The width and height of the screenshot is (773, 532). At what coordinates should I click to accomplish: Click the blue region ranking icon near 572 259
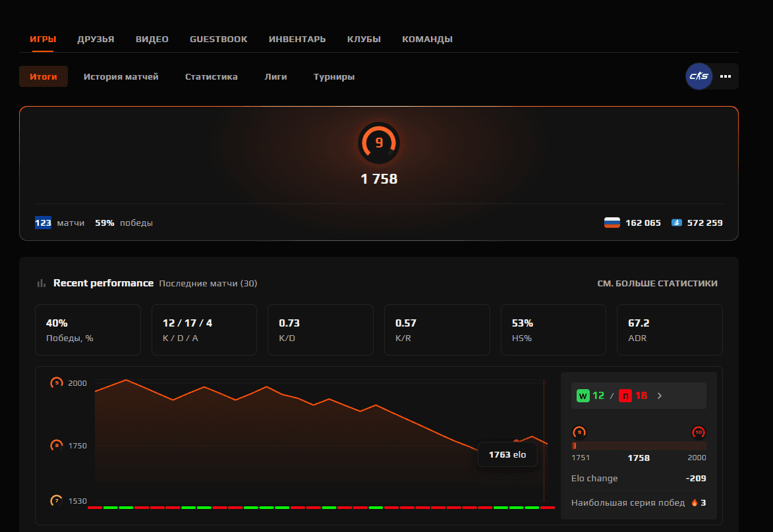(676, 223)
